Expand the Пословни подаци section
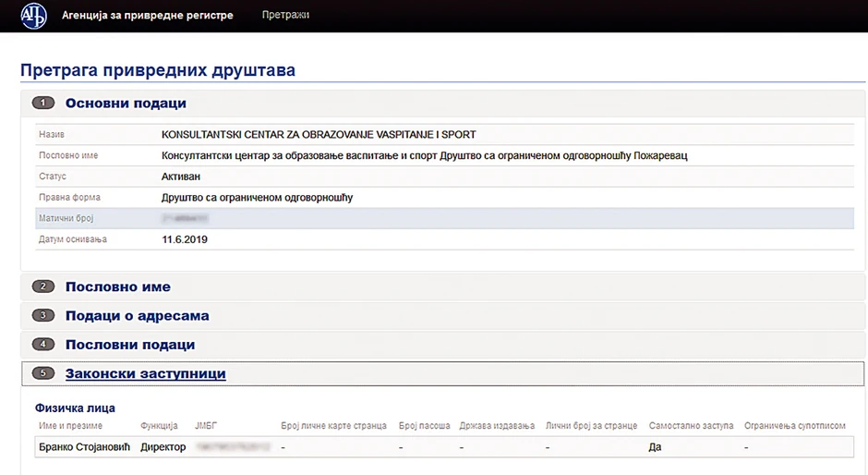868x475 pixels. [129, 345]
